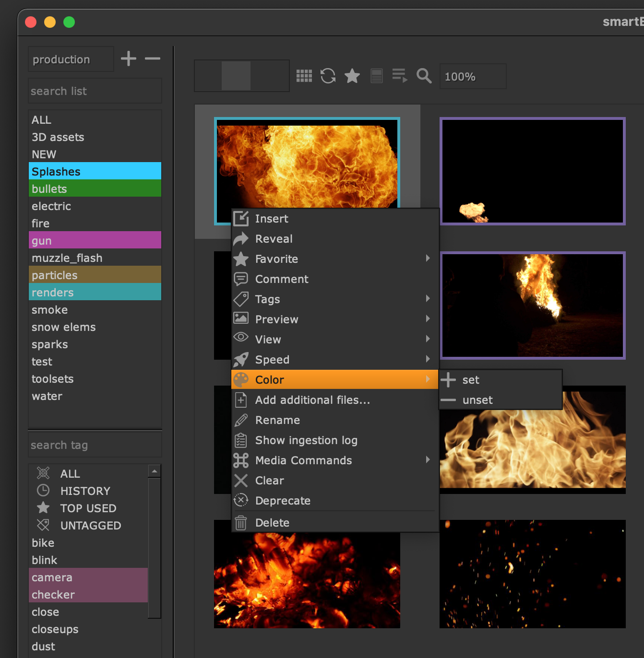Toggle the UNTAGGED tag filter

click(90, 526)
